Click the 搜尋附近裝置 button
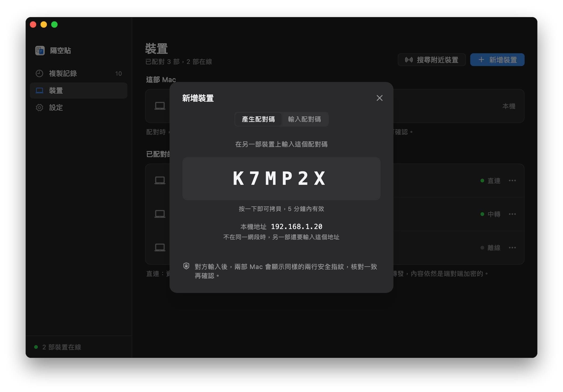The width and height of the screenshot is (563, 392). point(432,60)
